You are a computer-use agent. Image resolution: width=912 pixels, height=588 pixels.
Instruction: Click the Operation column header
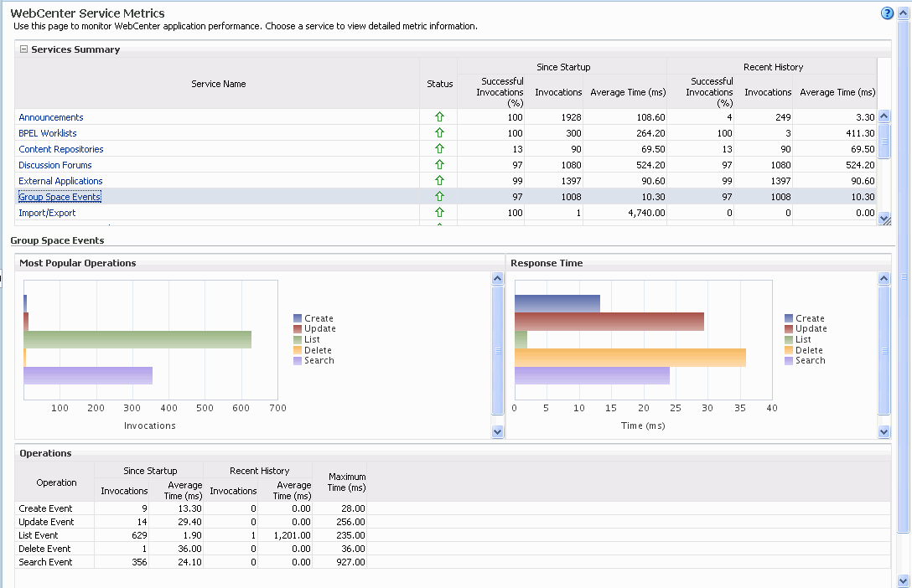[x=56, y=482]
